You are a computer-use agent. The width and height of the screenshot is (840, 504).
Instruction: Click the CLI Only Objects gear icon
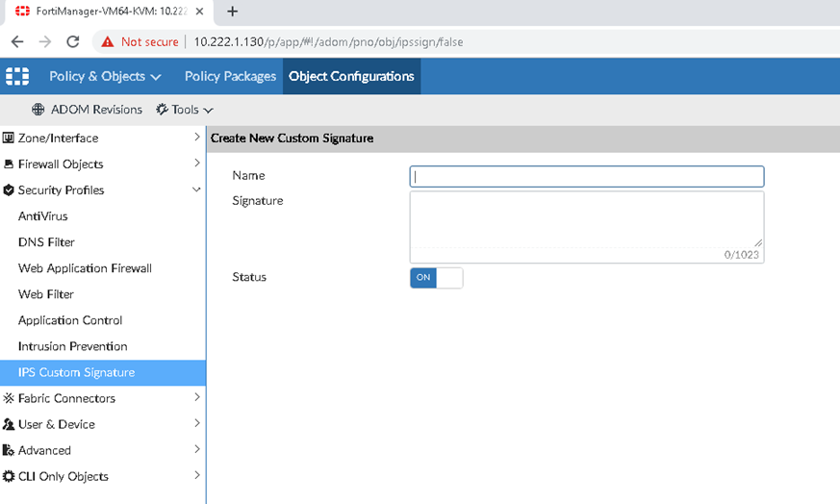click(x=9, y=476)
